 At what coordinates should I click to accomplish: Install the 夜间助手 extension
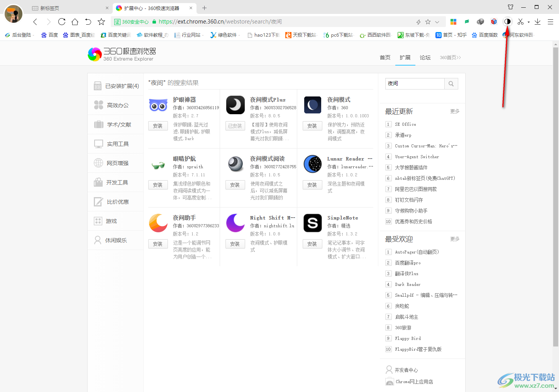(x=158, y=244)
